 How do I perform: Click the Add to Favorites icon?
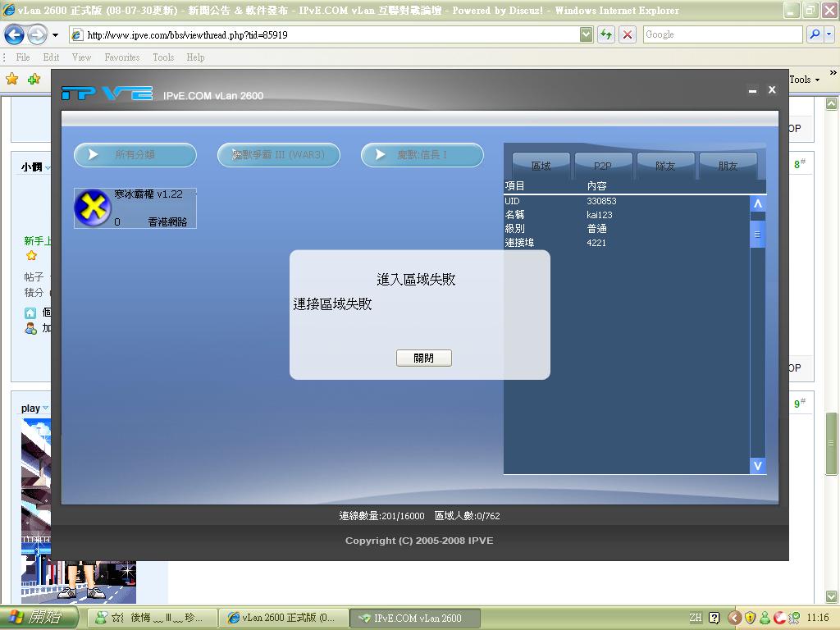pos(34,80)
